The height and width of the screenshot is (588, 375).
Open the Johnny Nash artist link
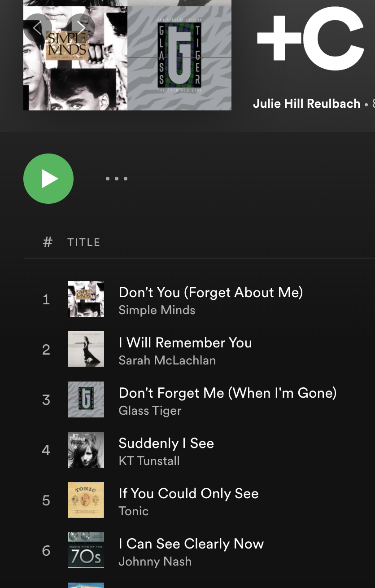pyautogui.click(x=155, y=562)
